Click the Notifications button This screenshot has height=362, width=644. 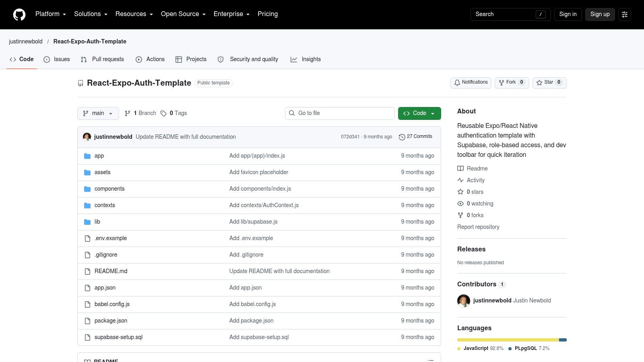pyautogui.click(x=471, y=82)
